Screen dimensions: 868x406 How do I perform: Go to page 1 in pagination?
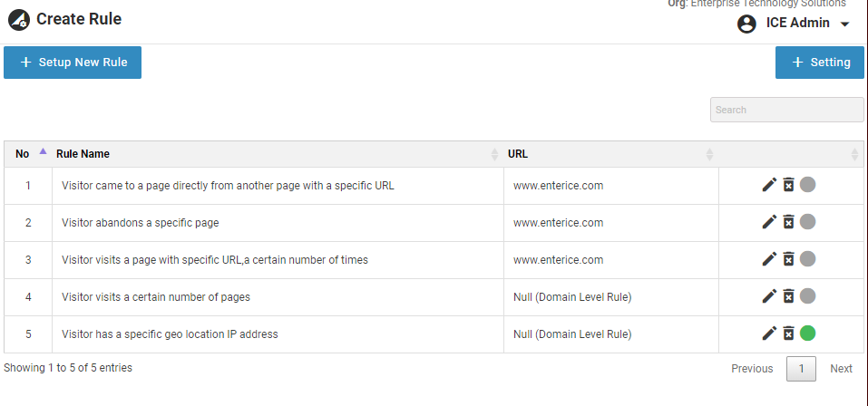pos(801,369)
